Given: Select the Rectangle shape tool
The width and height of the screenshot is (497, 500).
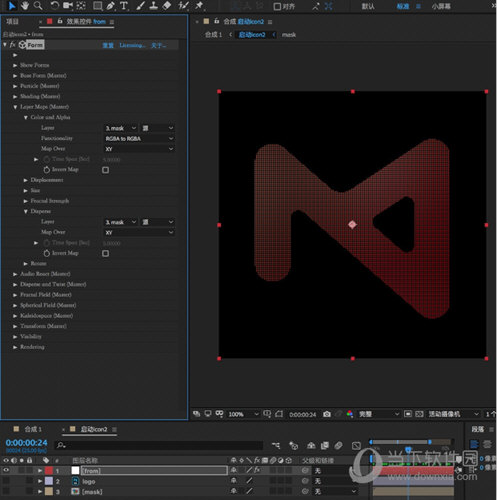Looking at the screenshot, I should pyautogui.click(x=98, y=6).
